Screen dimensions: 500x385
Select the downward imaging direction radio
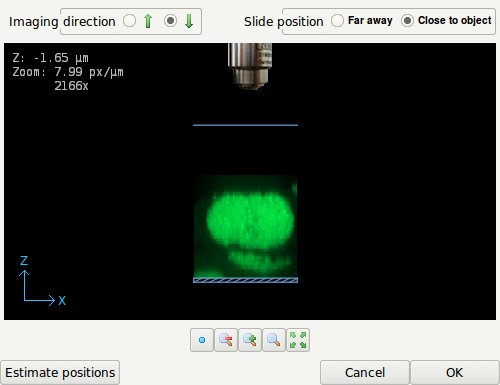pyautogui.click(x=170, y=21)
